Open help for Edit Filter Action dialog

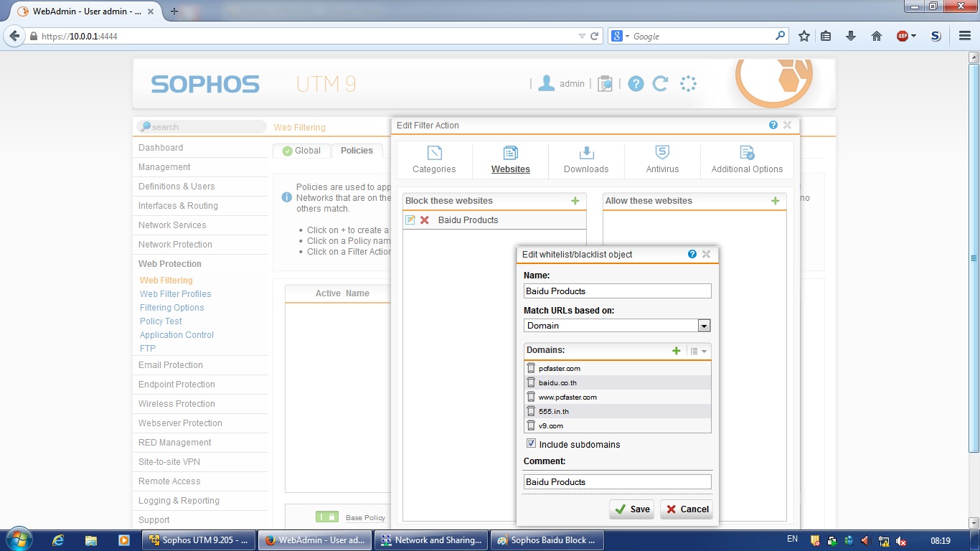[773, 125]
